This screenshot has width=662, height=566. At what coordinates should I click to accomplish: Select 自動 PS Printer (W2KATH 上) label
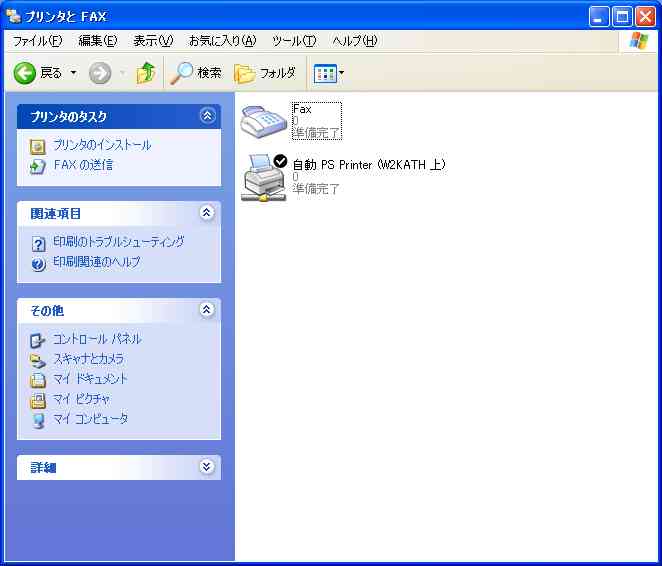coord(369,164)
